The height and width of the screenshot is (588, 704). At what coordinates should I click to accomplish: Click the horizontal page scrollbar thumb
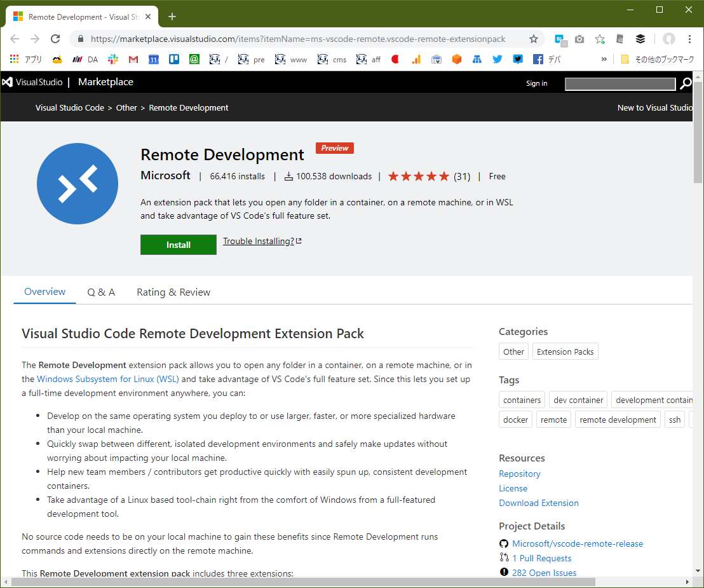303,582
